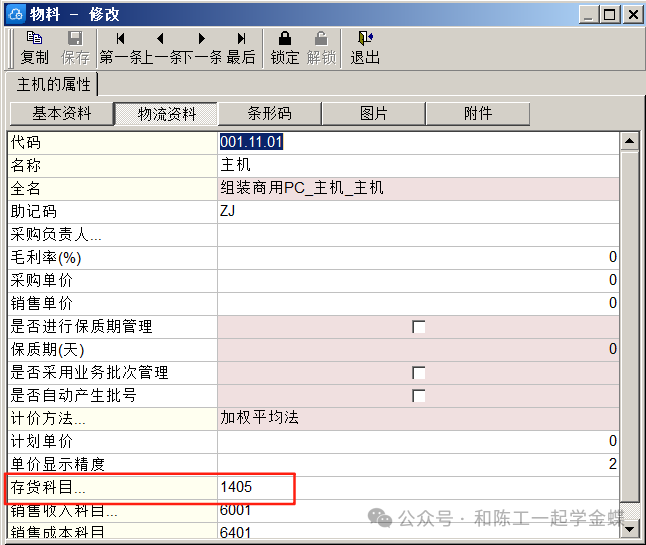
Task: Go to next record (下一条)
Action: [x=201, y=47]
